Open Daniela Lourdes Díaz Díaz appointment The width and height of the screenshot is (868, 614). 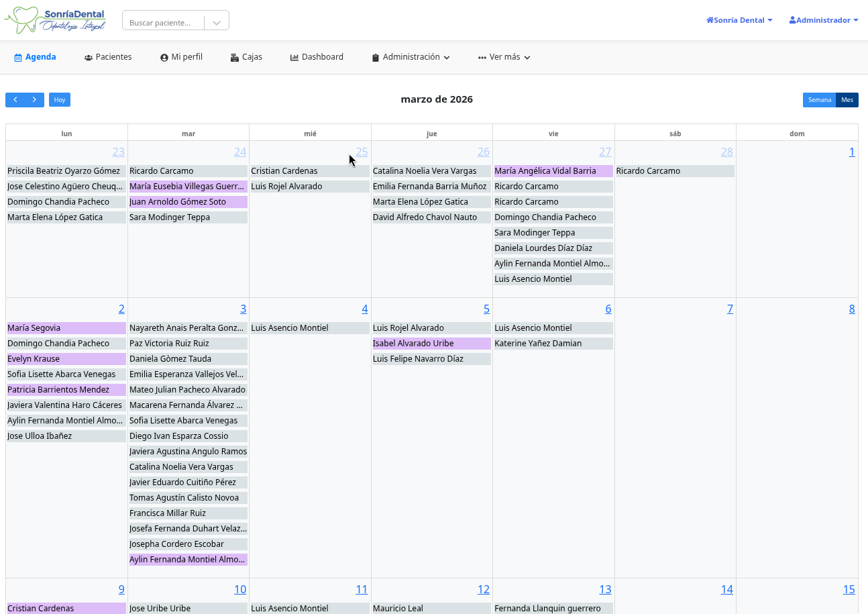point(553,248)
